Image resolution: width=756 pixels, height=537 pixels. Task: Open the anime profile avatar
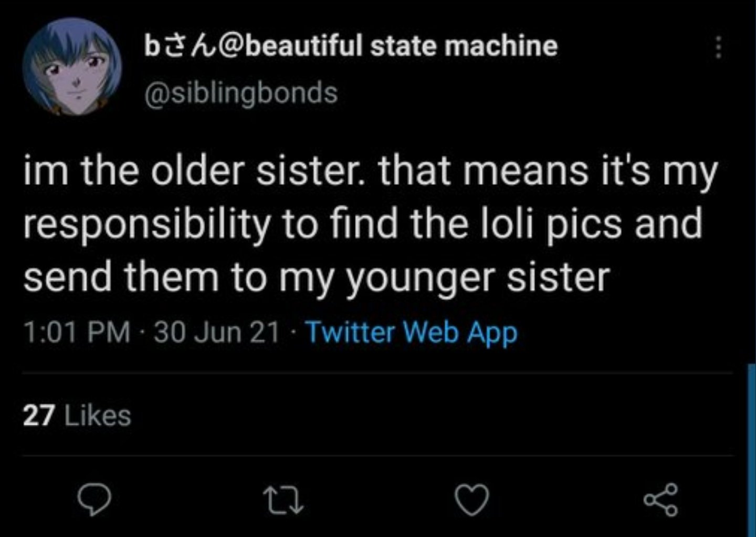(72, 67)
